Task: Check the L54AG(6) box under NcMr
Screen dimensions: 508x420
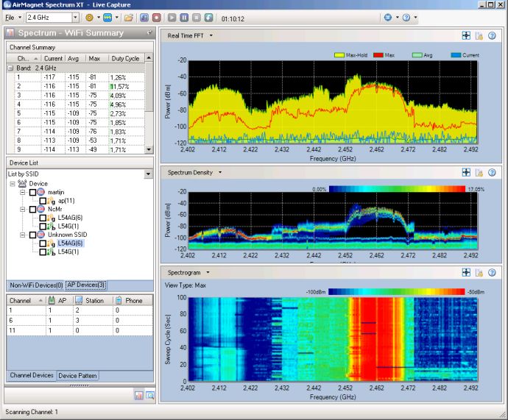Action: tap(43, 218)
